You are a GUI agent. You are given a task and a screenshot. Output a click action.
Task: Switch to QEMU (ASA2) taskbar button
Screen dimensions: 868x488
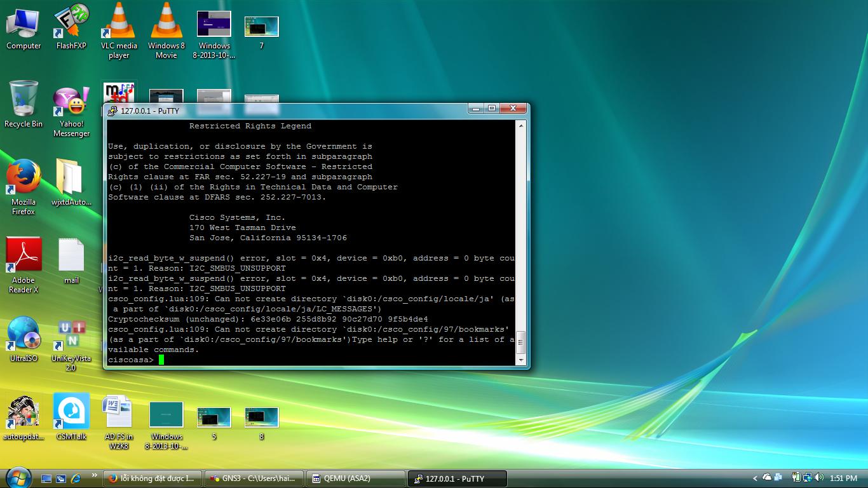pos(355,478)
